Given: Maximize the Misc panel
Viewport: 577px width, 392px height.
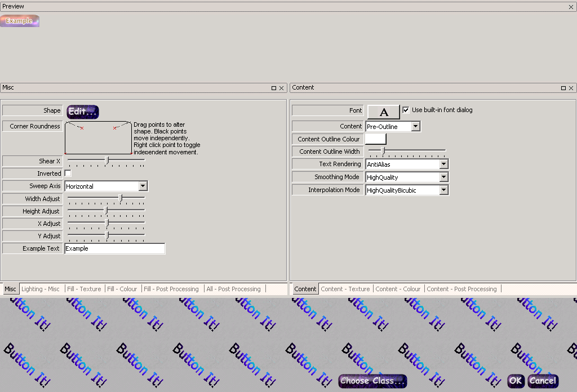Looking at the screenshot, I should pyautogui.click(x=274, y=88).
